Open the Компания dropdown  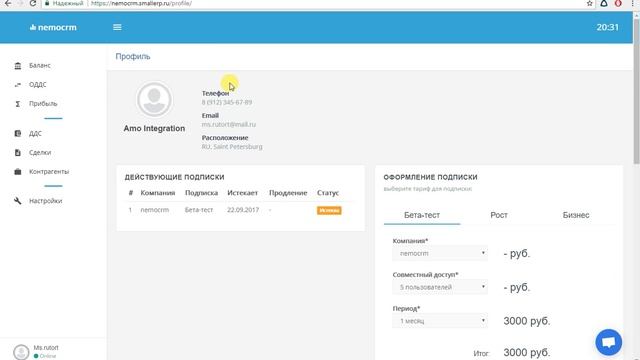click(x=440, y=253)
